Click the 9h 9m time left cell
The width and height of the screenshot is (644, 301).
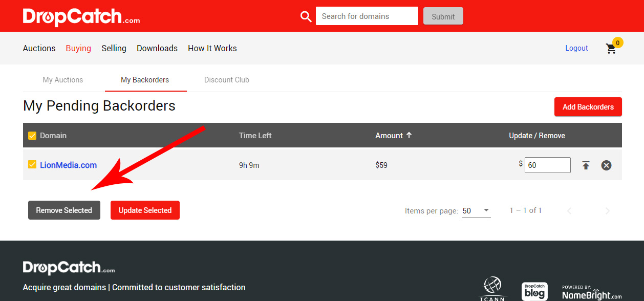249,165
